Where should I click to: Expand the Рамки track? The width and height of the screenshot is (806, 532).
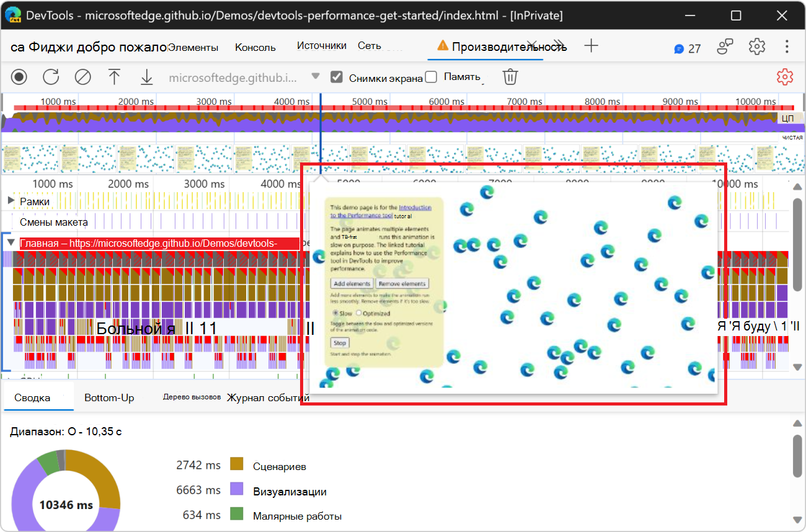pyautogui.click(x=11, y=201)
